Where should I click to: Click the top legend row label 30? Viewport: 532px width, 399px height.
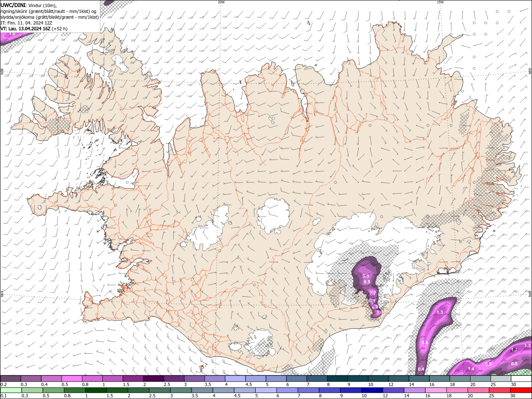pos(514,384)
